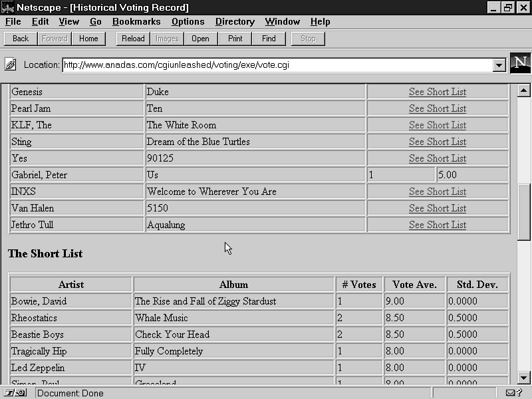
Task: Click the Artist column header
Action: [71, 285]
